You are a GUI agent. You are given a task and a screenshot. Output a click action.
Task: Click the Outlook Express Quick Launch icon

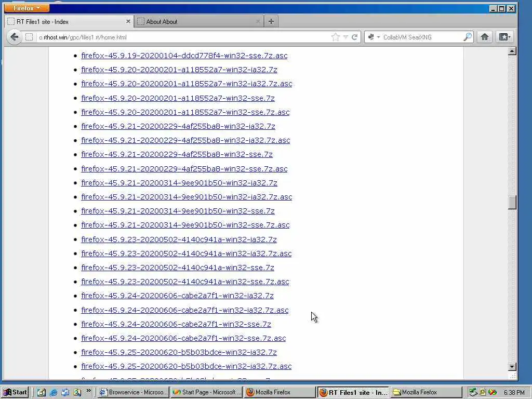coord(65,392)
